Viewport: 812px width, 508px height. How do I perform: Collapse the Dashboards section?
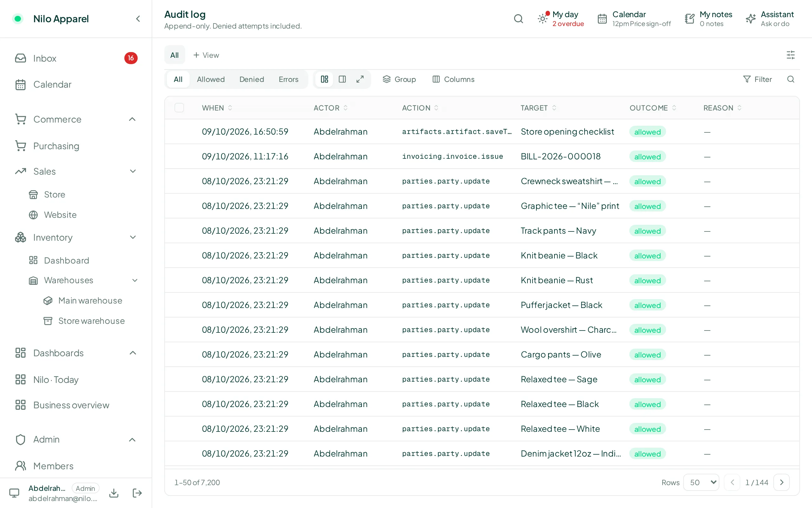point(133,353)
